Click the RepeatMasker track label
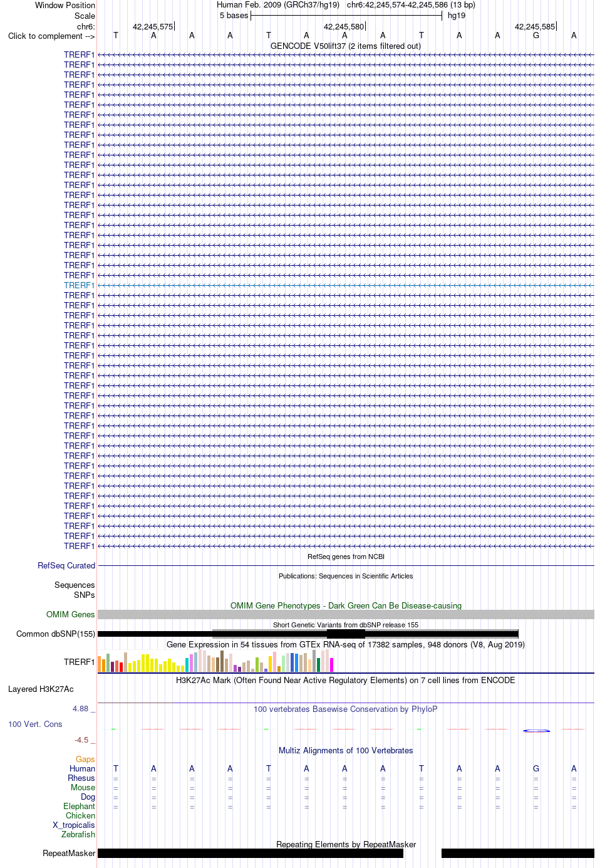Screen dimensions: 595x868 pos(69,853)
